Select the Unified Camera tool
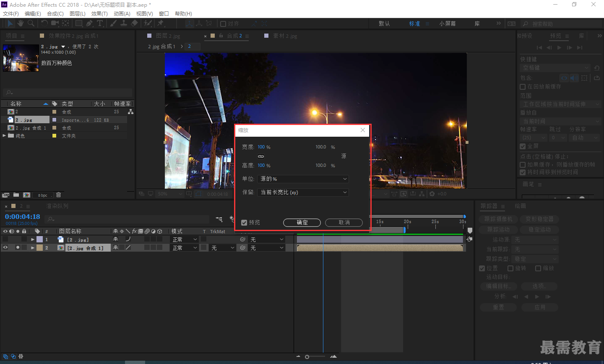604x364 pixels. (x=55, y=23)
